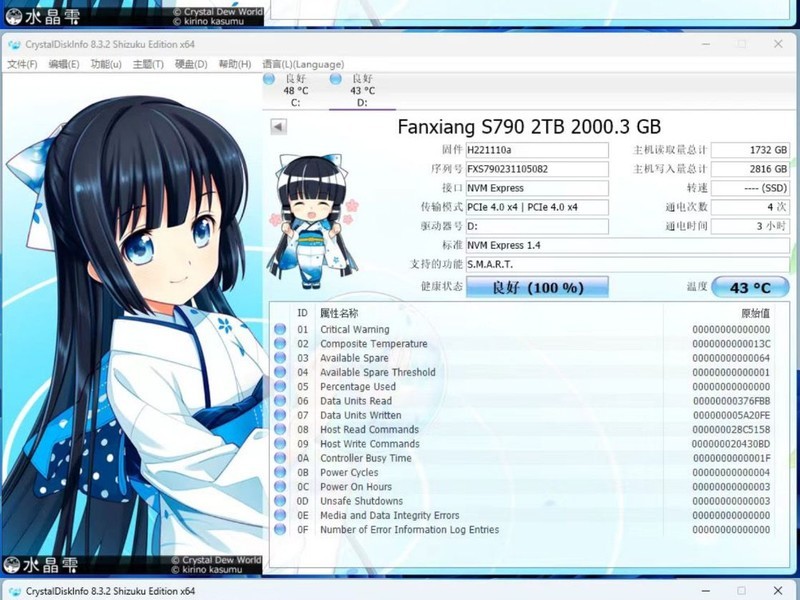Click the power-on hours value 3 小时
Image resolution: width=800 pixels, height=600 pixels.
click(750, 226)
